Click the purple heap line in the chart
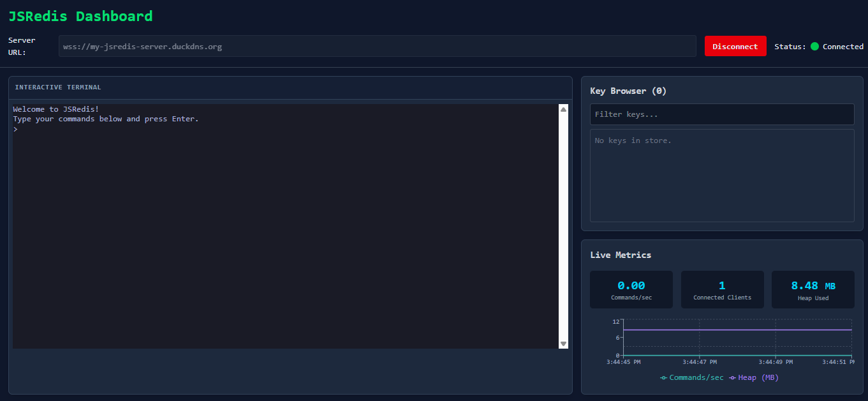 733,330
